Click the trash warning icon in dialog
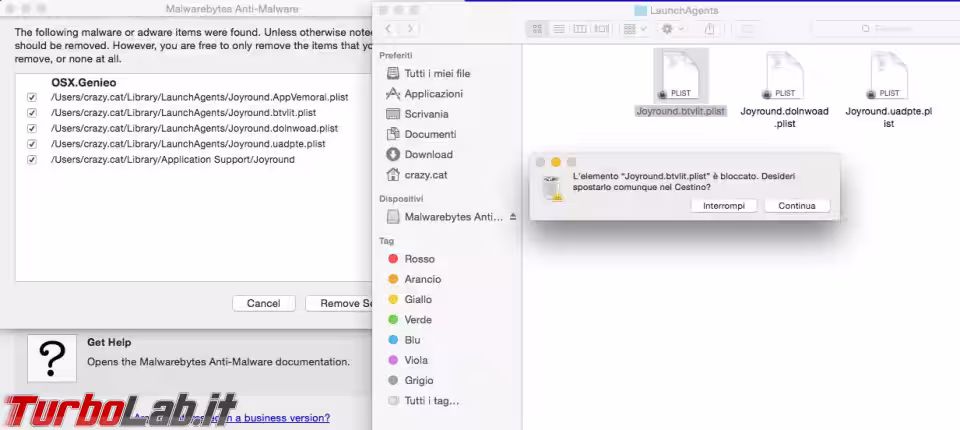This screenshot has height=430, width=960. (x=552, y=189)
